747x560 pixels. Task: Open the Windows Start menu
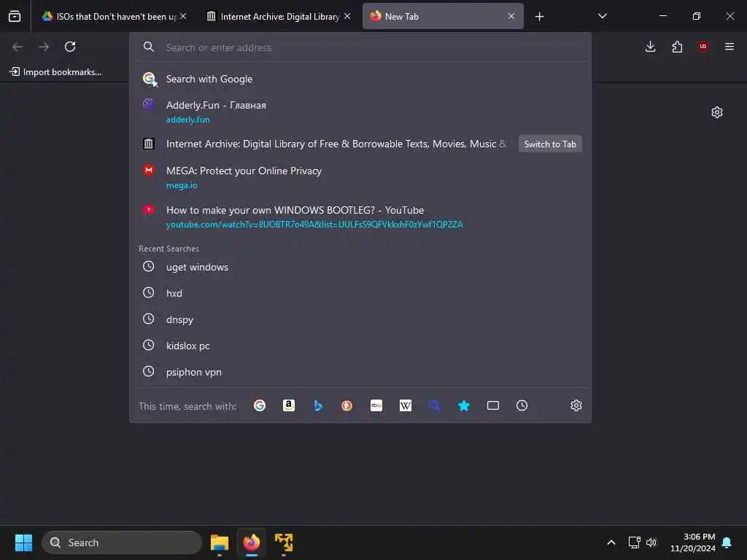23,542
